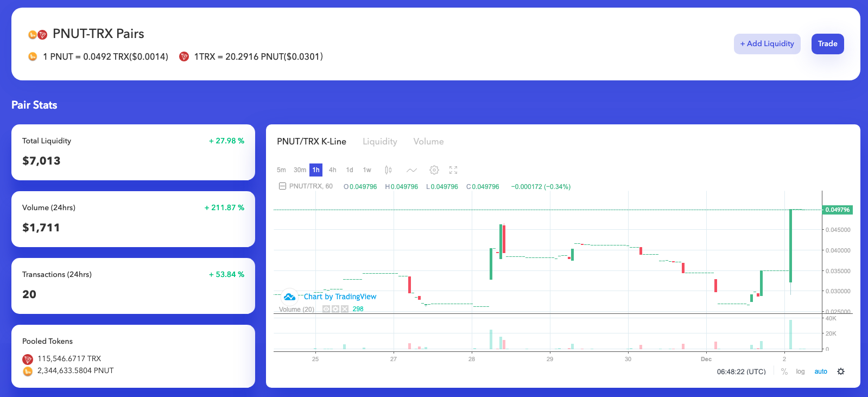Click the −0.000172 (−0.34%) change readout
868x397 pixels.
click(541, 186)
